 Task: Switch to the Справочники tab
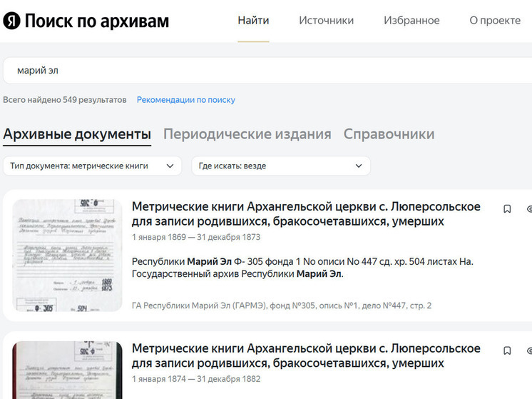pyautogui.click(x=389, y=134)
